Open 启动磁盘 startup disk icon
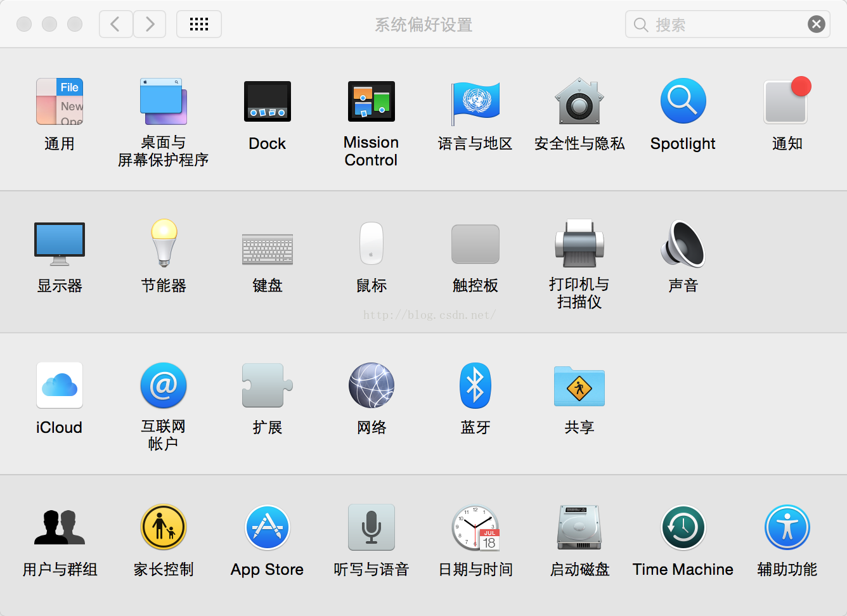This screenshot has height=616, width=847. coord(579,527)
